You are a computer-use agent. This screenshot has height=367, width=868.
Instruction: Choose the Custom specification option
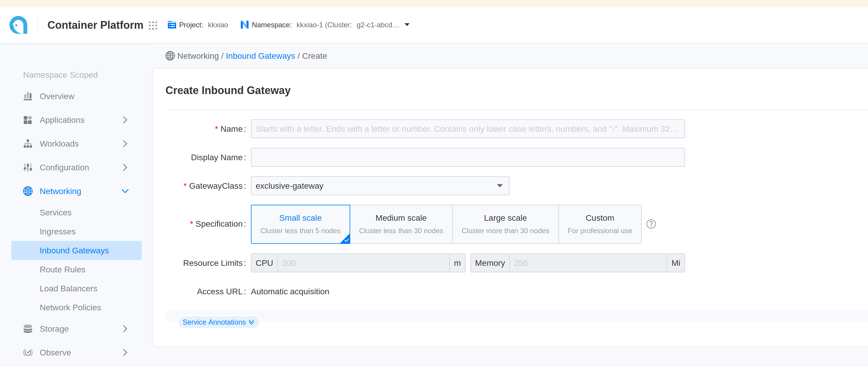(x=599, y=224)
